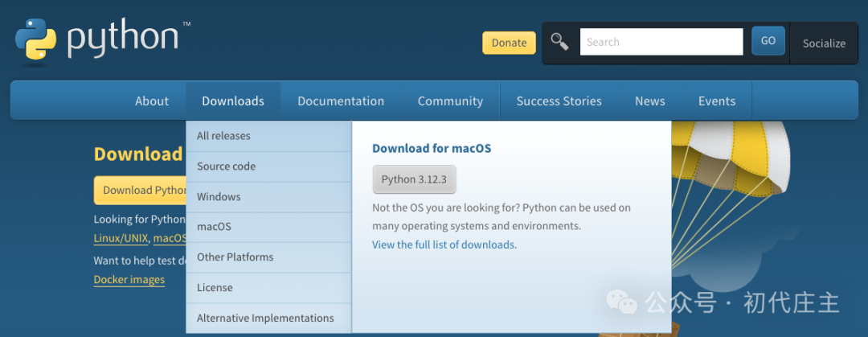Select Other Platforms in Downloads dropdown
The width and height of the screenshot is (868, 337).
[x=268, y=257]
